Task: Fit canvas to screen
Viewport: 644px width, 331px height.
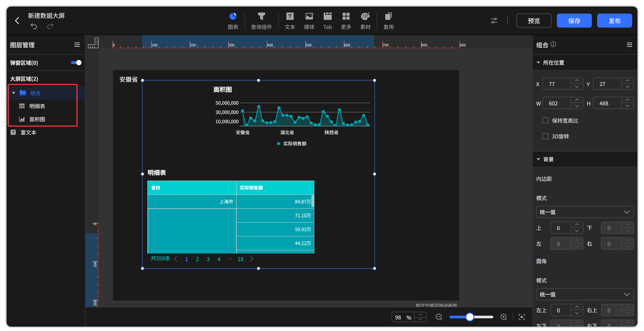Action: pos(522,317)
